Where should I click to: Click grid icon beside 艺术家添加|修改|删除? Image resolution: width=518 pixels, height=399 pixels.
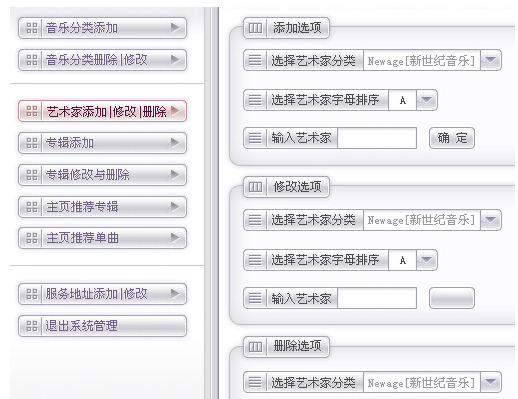[32, 111]
